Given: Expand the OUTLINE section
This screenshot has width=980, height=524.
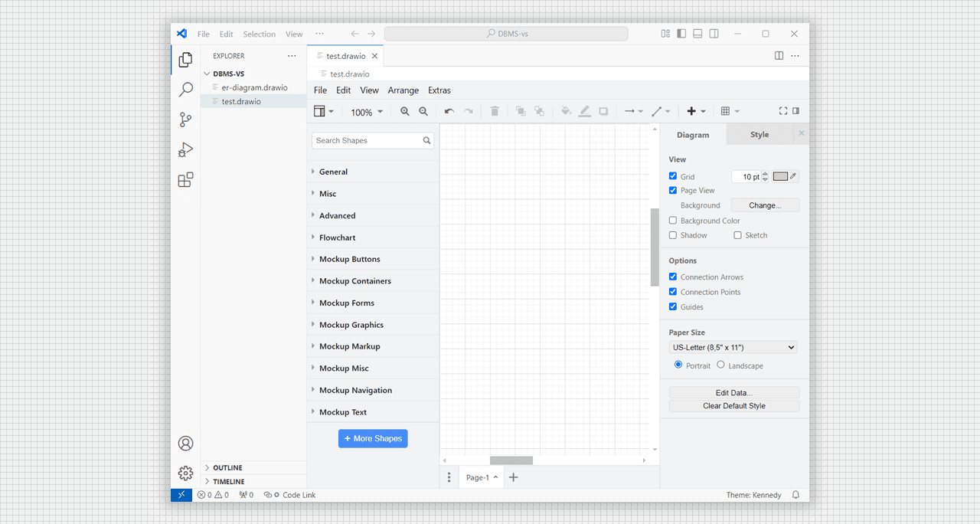Looking at the screenshot, I should tap(253, 467).
